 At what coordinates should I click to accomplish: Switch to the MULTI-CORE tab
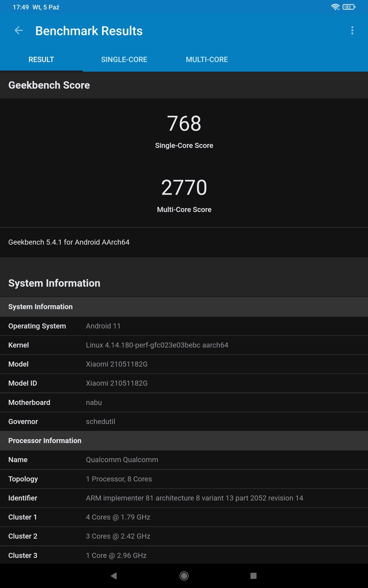207,60
